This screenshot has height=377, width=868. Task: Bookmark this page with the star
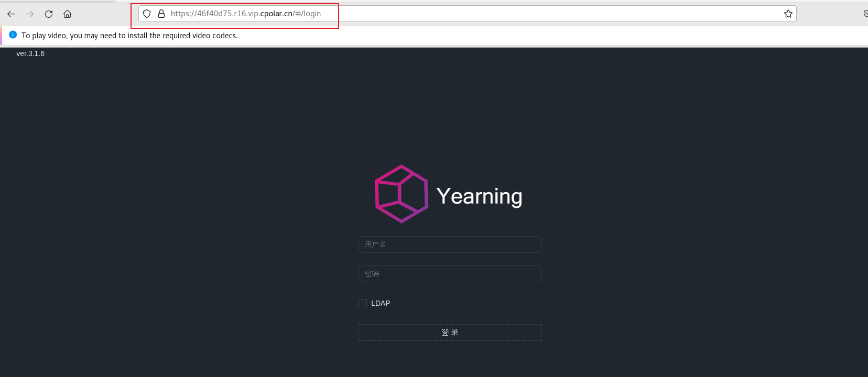tap(788, 14)
